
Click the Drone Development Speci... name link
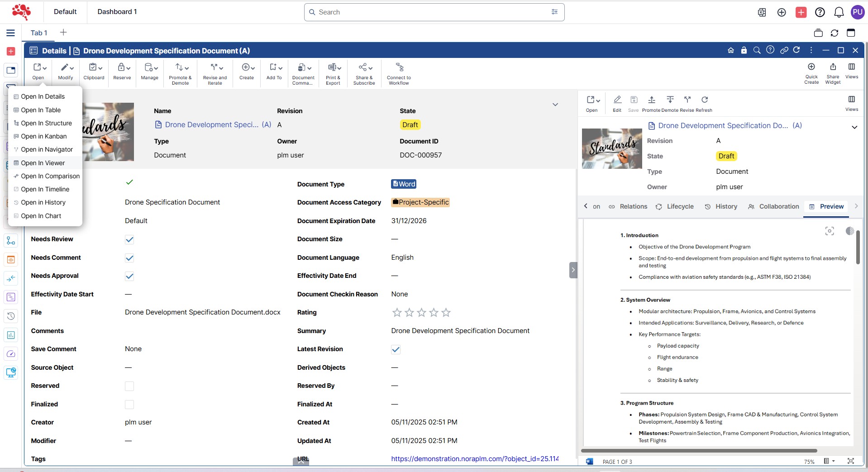point(211,125)
